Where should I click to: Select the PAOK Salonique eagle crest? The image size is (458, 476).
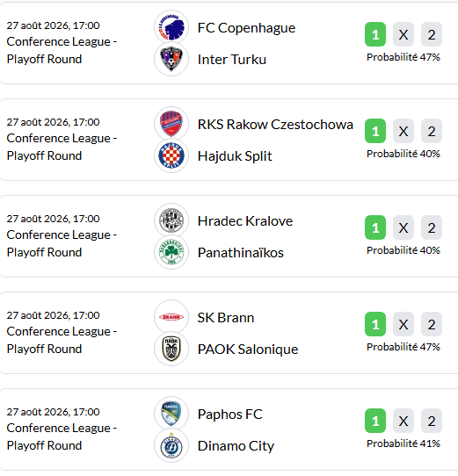pos(171,349)
